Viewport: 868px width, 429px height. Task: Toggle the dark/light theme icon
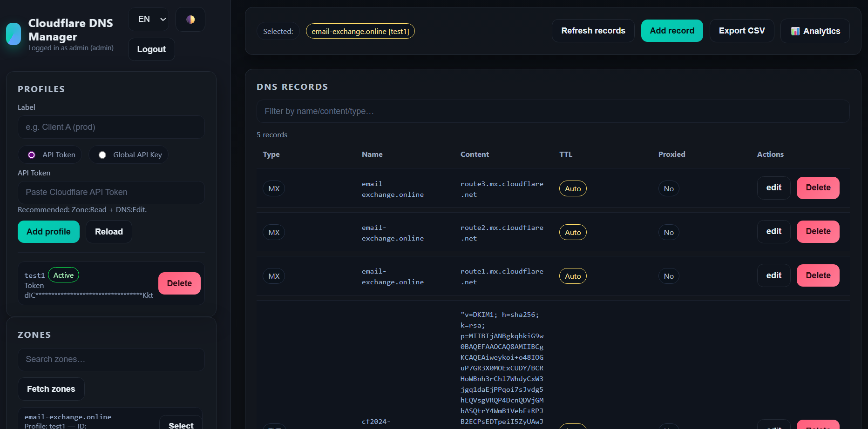coord(190,20)
